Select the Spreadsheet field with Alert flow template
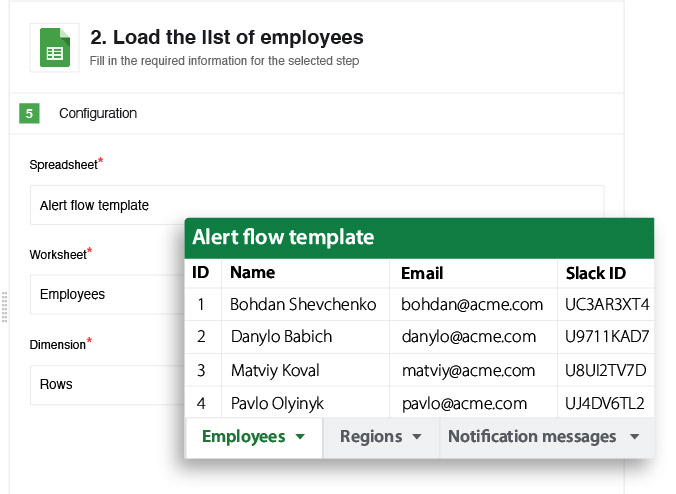This screenshot has width=676, height=494. click(317, 205)
